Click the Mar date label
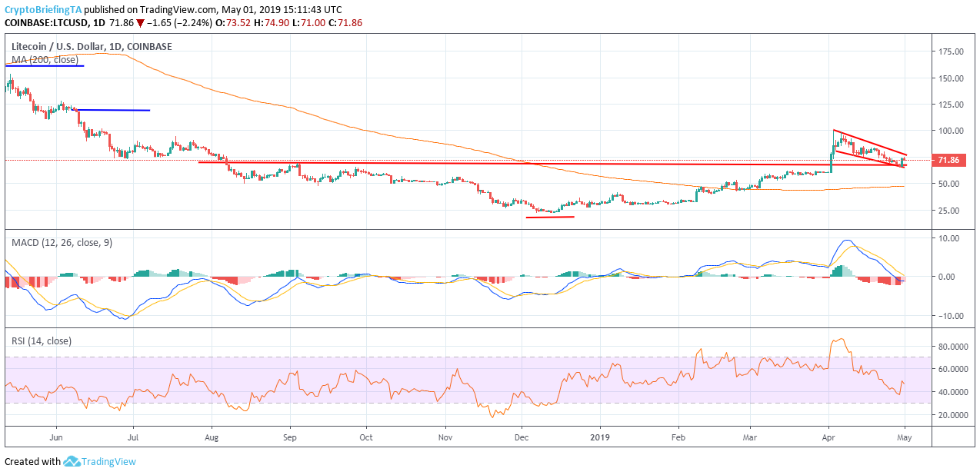Viewport: 980px width, 475px height. click(x=751, y=437)
